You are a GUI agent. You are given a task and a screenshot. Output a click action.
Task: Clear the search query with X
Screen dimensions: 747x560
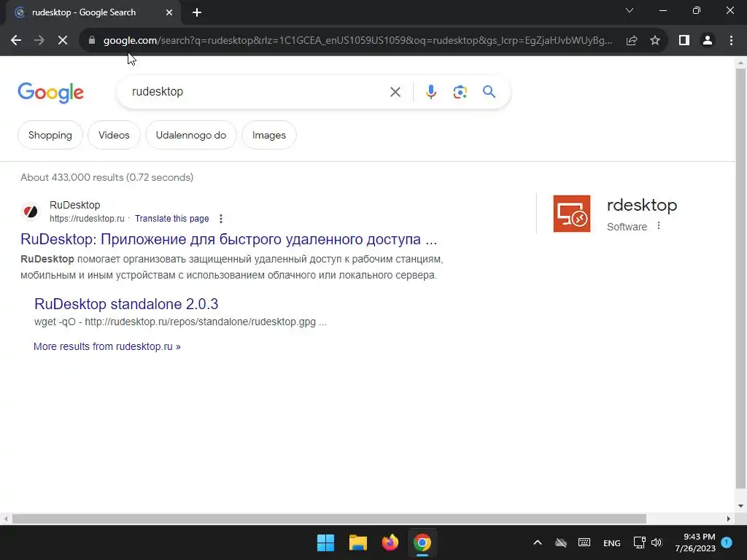click(x=395, y=92)
